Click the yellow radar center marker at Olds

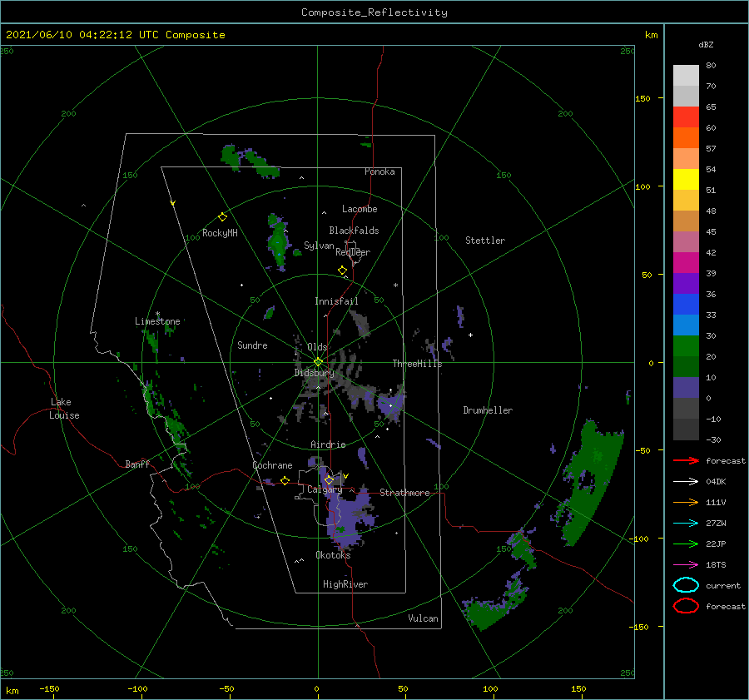tap(318, 362)
